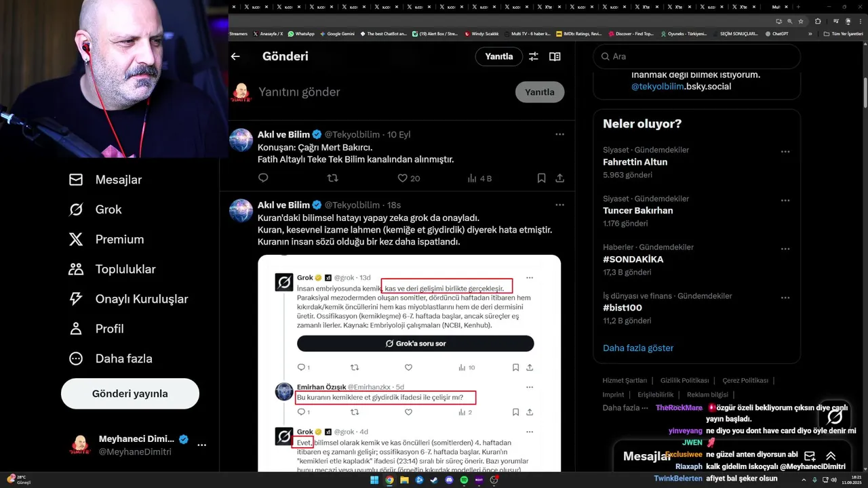The height and width of the screenshot is (488, 868).
Task: Open the post view settings sliders icon
Action: [x=534, y=56]
